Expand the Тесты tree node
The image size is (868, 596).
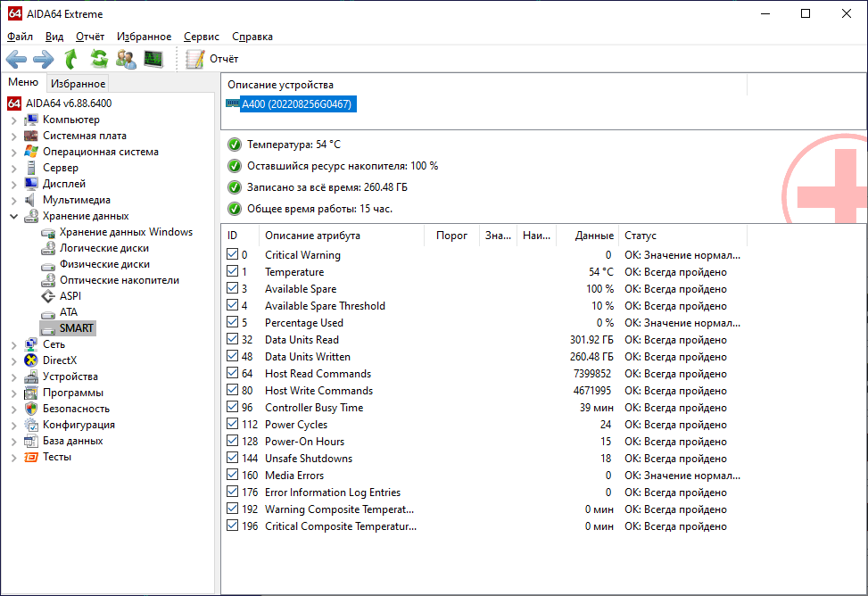(14, 458)
